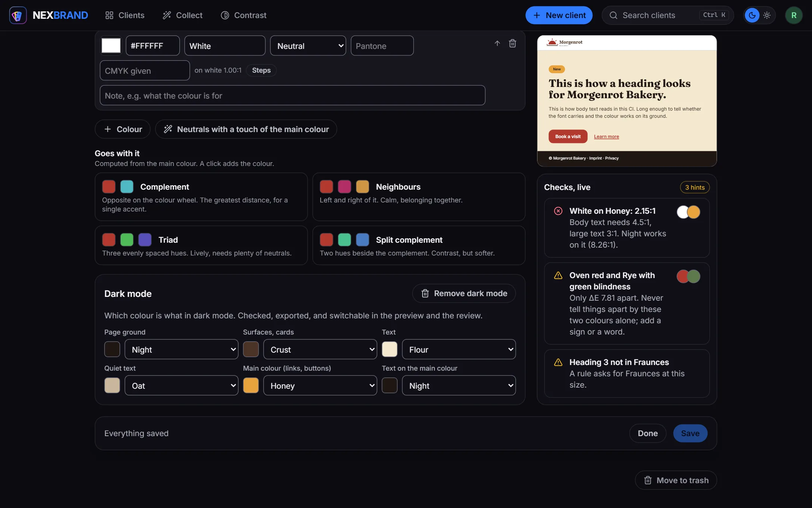The width and height of the screenshot is (812, 508).
Task: Click the Remove dark mode button
Action: (x=464, y=293)
